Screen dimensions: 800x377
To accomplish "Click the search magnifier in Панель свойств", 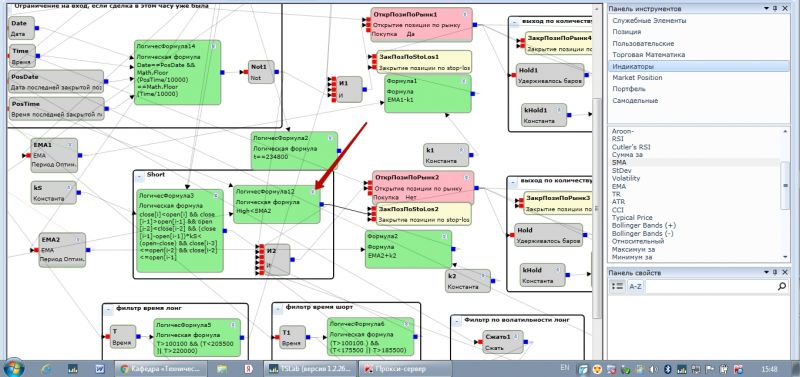I will [x=782, y=287].
